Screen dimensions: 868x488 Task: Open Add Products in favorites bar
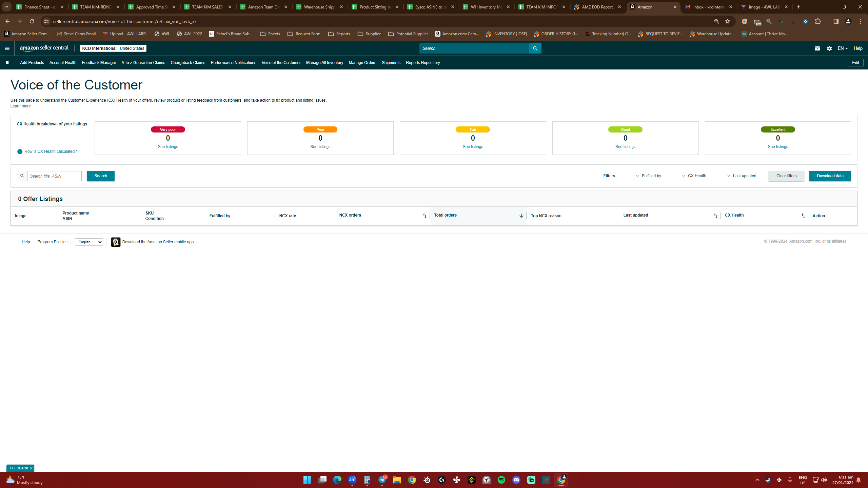click(32, 63)
